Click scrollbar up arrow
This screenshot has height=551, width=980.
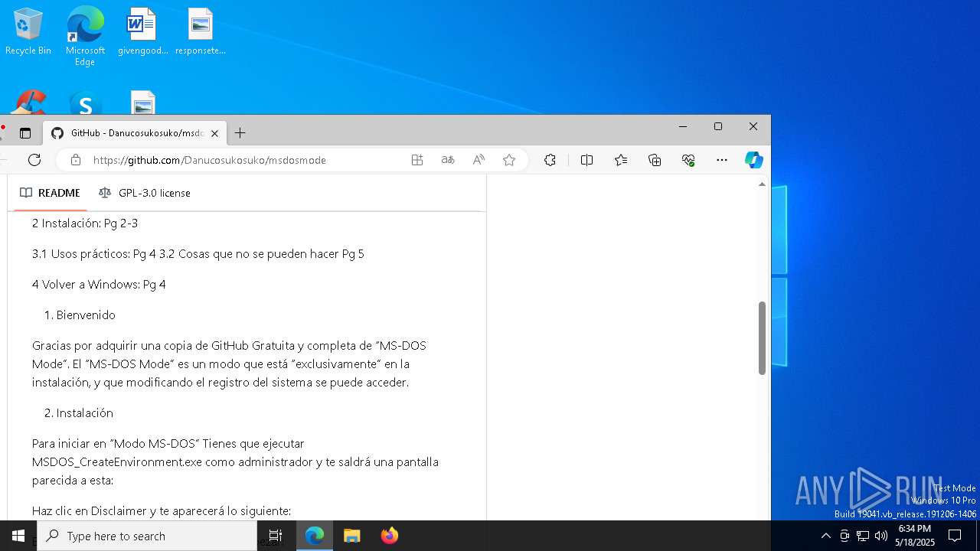pyautogui.click(x=762, y=184)
